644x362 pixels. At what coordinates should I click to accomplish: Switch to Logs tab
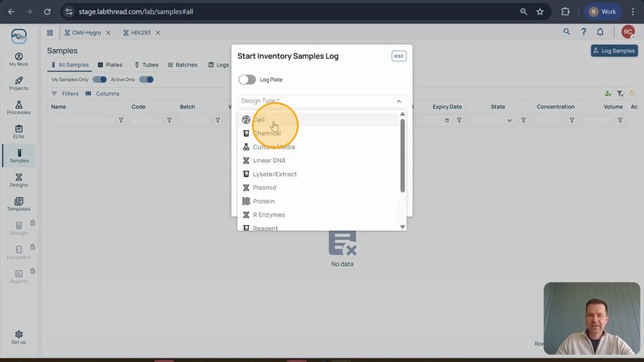coord(218,65)
